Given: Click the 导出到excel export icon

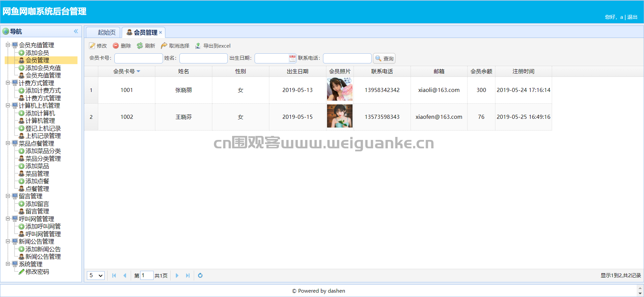Looking at the screenshot, I should coord(198,46).
